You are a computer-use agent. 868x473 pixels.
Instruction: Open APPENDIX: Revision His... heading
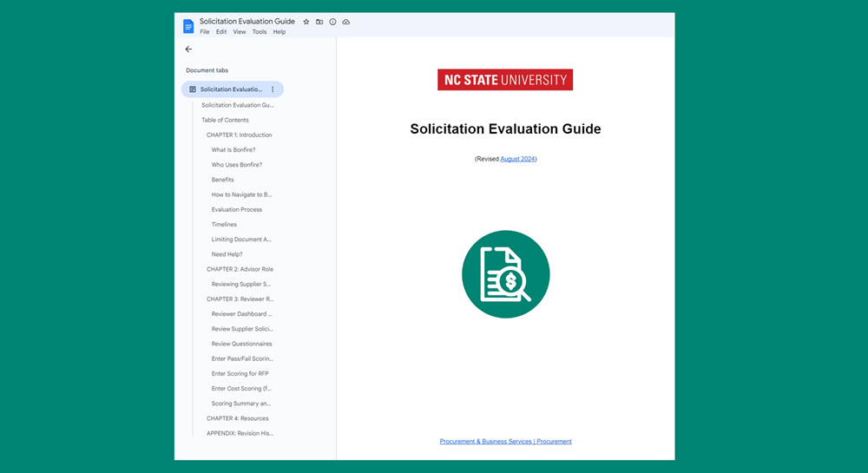point(240,434)
